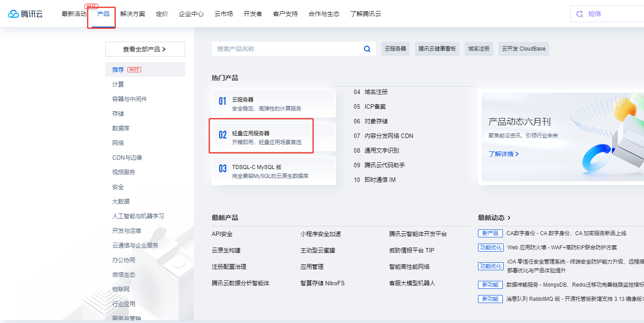This screenshot has height=323, width=644.
Task: Select 定价 in the top navigation
Action: point(162,14)
